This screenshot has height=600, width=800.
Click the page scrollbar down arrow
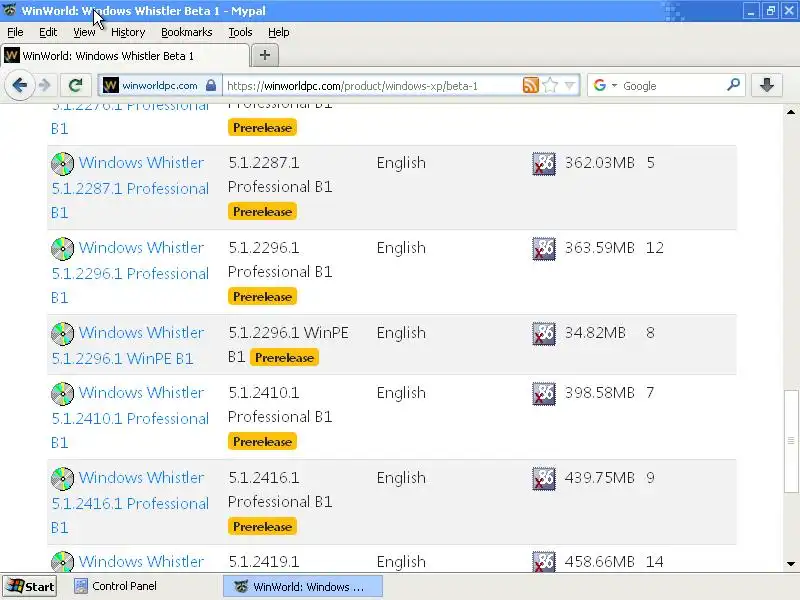(791, 564)
